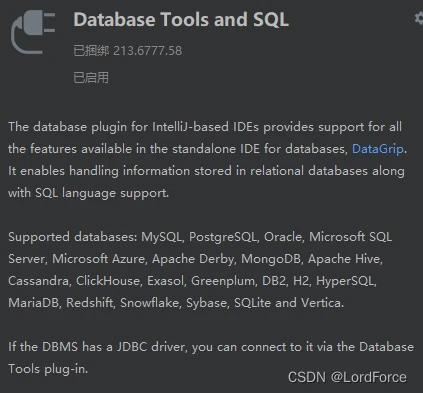Click the Database Tools and SQL title

pyautogui.click(x=181, y=19)
